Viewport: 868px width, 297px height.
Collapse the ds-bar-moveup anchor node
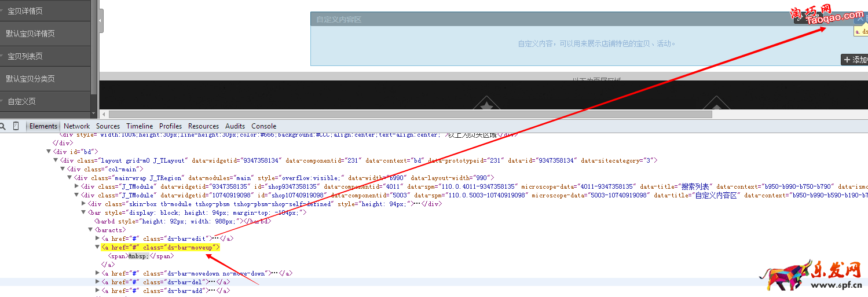pyautogui.click(x=97, y=247)
